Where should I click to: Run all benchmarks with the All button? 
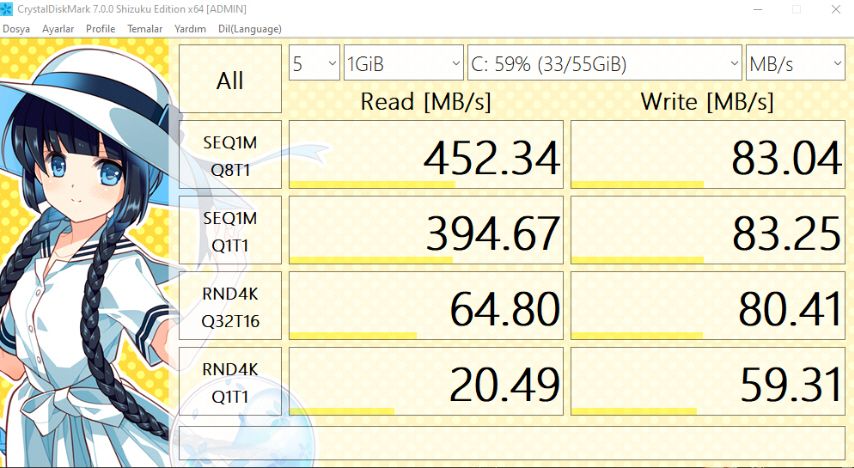(230, 79)
